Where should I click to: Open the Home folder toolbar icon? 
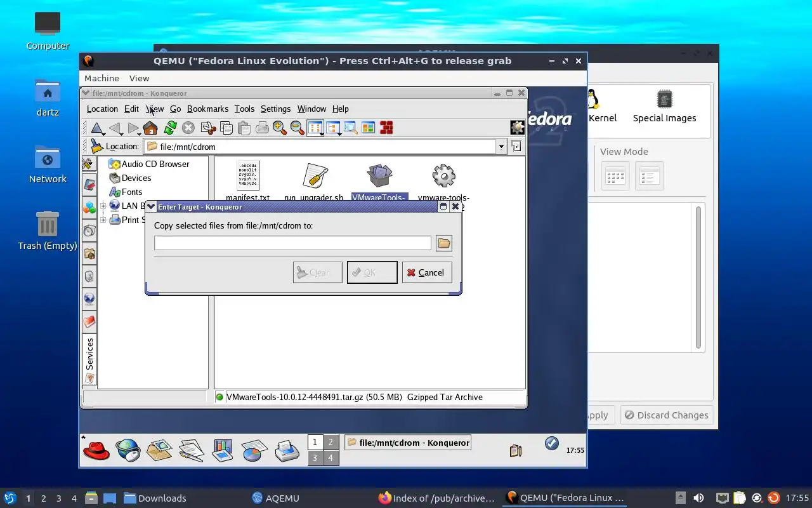(150, 128)
